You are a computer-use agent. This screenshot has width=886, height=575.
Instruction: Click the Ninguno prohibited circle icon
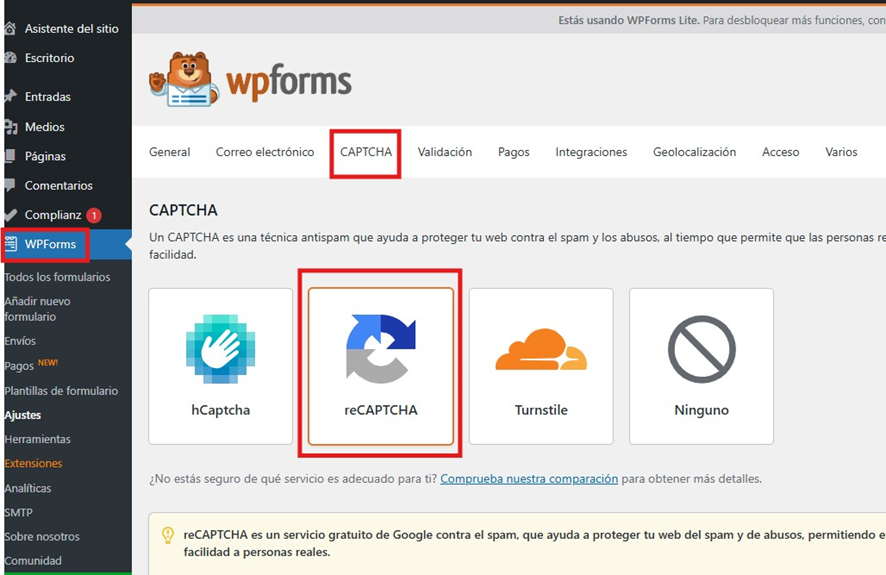[x=701, y=349]
